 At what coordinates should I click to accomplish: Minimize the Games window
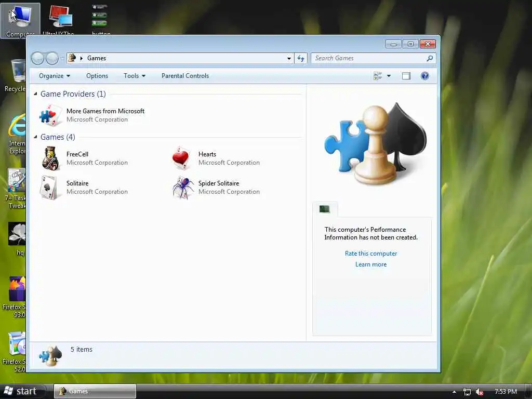point(394,44)
